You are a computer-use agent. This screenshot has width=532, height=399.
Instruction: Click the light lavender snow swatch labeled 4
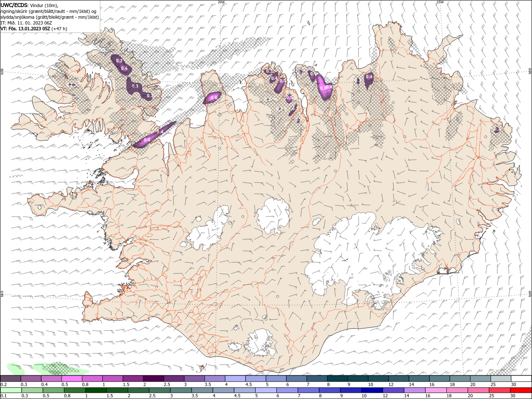[235, 379]
